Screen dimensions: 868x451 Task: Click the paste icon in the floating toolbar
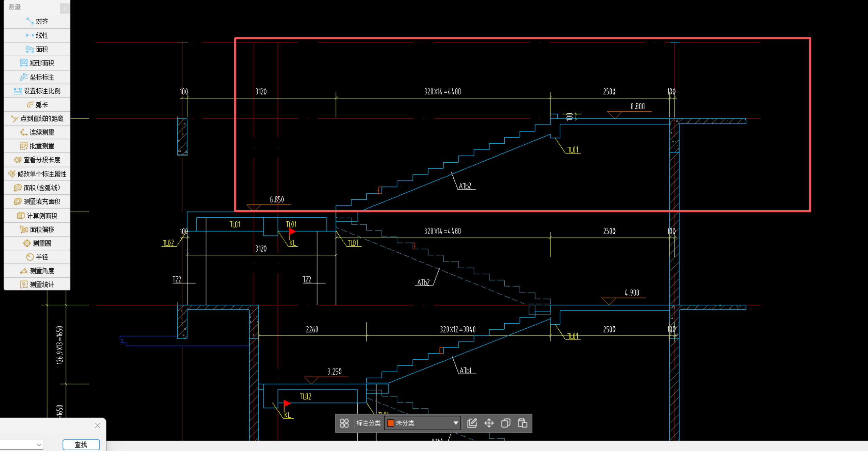pos(522,423)
